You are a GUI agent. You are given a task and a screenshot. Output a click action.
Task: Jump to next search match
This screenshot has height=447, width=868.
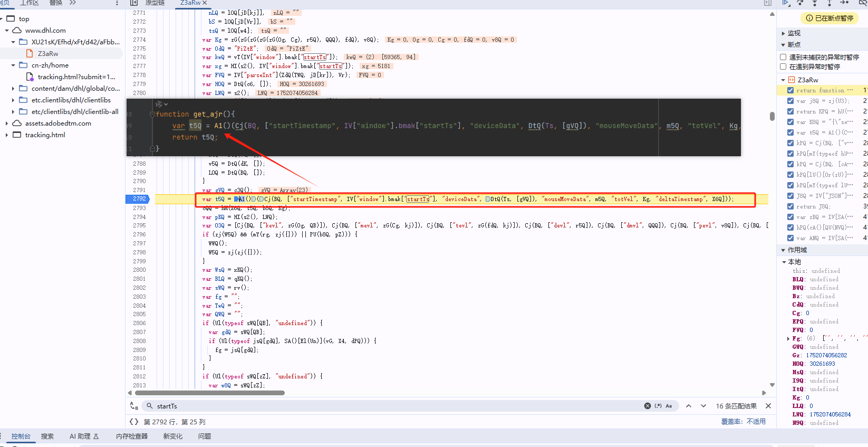[x=703, y=406]
